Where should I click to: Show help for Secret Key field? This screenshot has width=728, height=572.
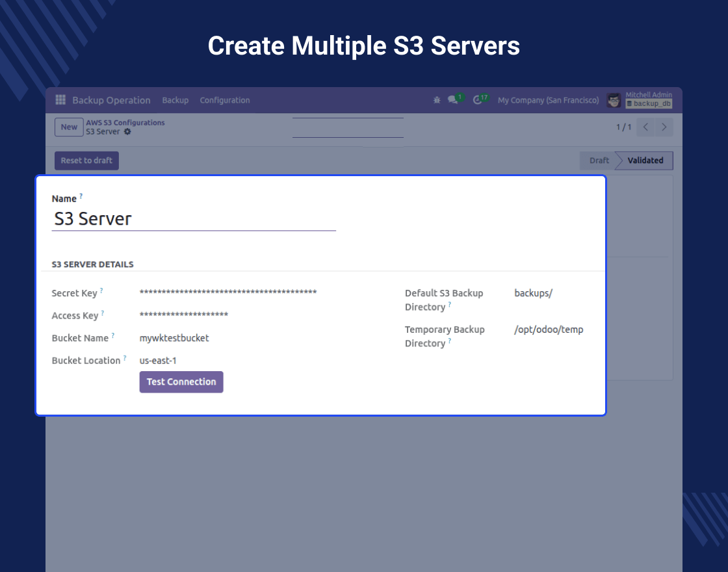[x=101, y=291]
